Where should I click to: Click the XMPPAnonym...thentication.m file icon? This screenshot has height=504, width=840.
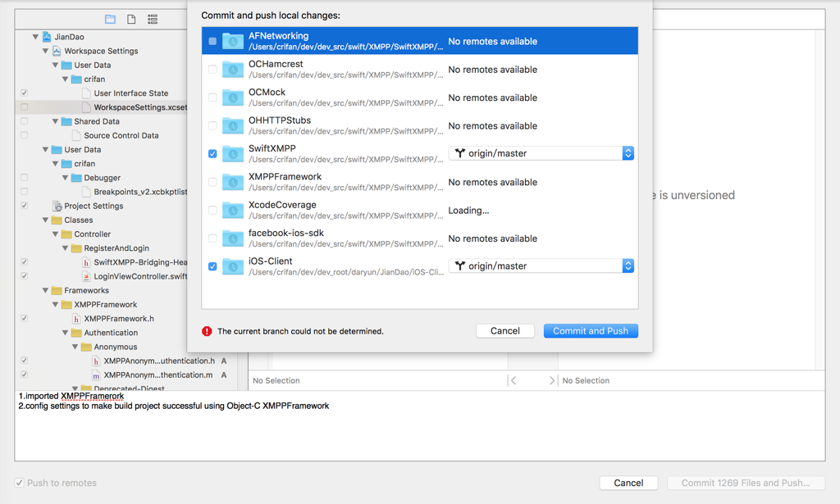coord(96,375)
